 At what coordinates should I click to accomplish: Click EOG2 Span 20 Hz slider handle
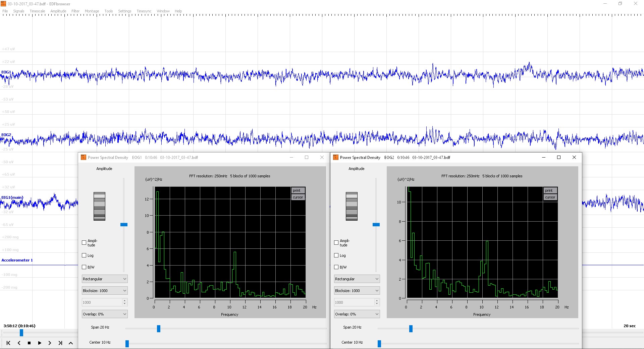[x=411, y=329]
